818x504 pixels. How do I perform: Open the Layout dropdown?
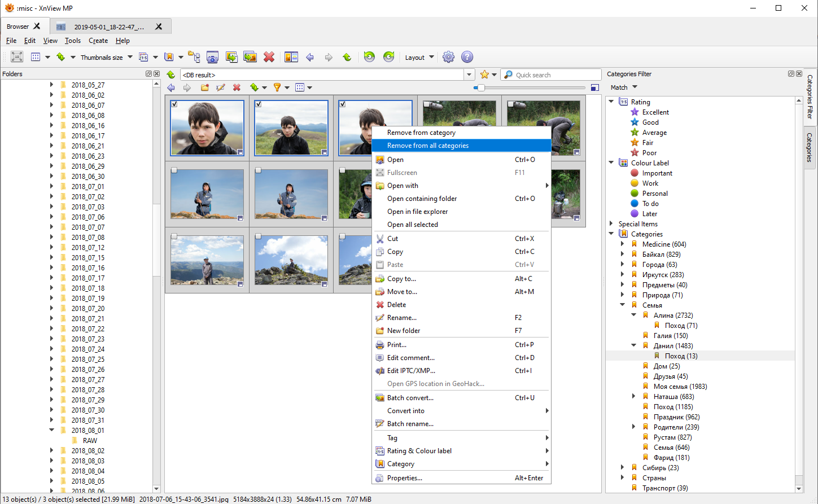click(419, 57)
